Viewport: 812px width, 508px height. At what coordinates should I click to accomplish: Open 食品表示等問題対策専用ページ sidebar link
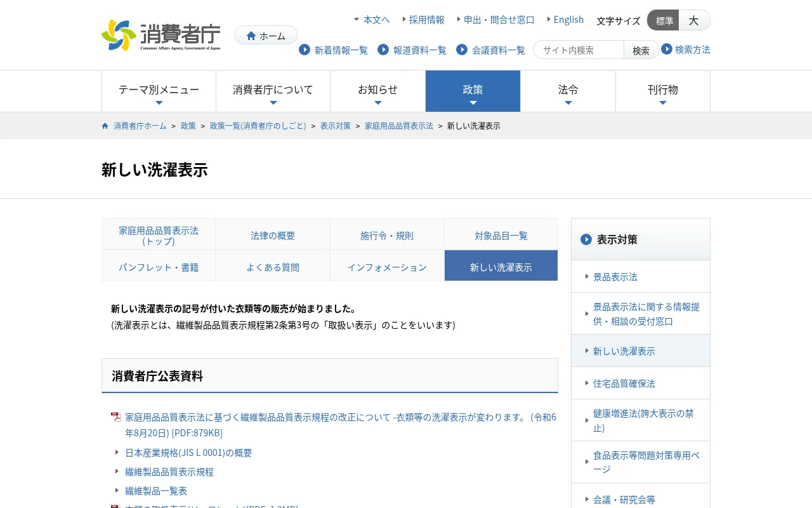click(641, 462)
